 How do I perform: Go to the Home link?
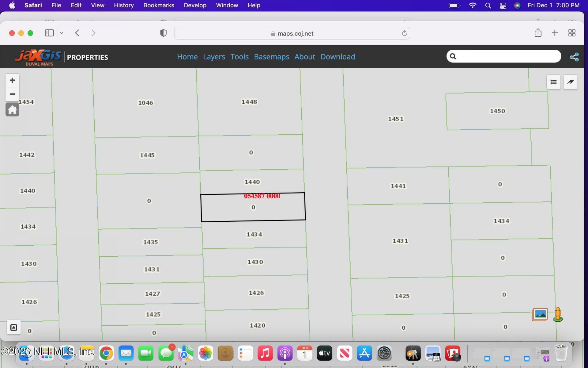[187, 57]
